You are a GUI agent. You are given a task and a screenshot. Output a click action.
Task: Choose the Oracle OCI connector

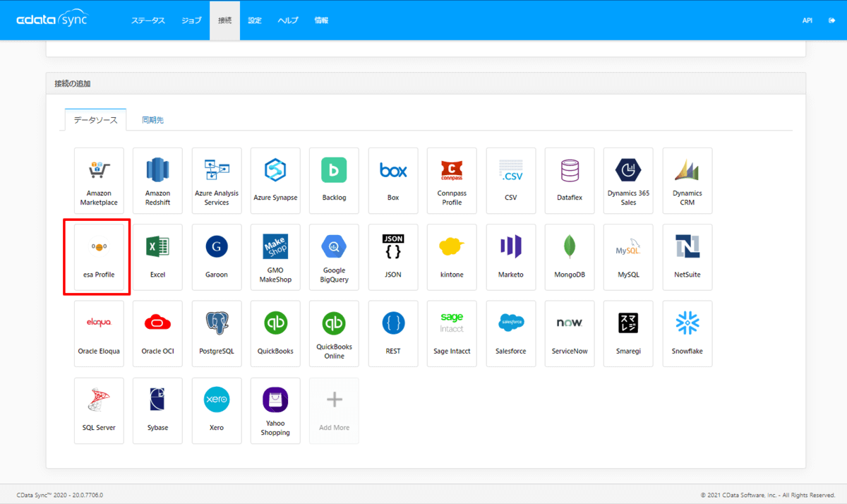157,334
